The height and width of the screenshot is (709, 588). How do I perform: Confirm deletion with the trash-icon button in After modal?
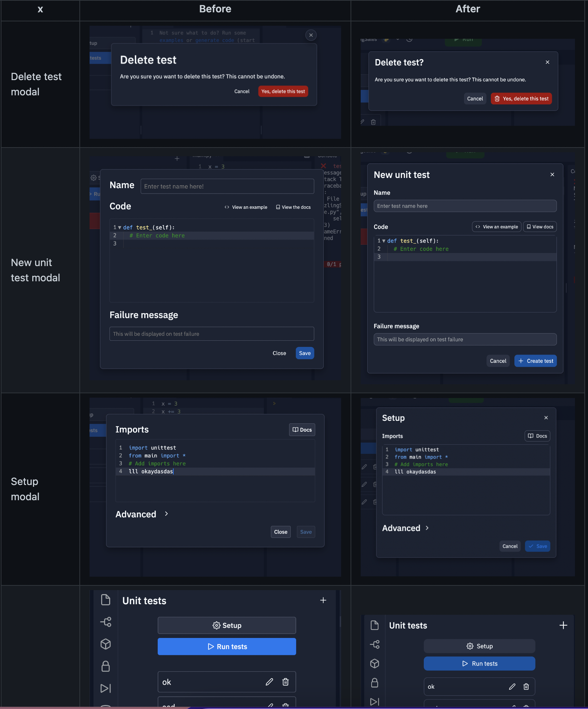point(521,99)
